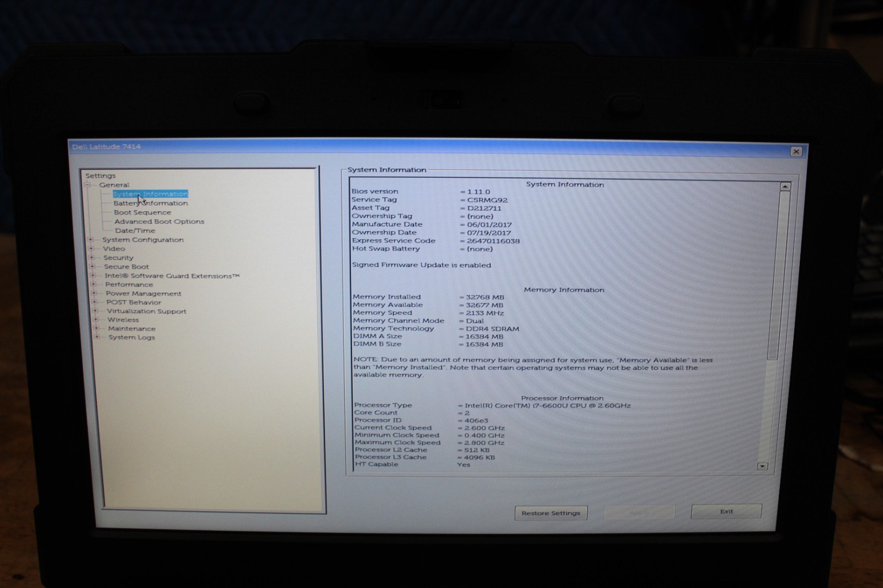The width and height of the screenshot is (883, 588).
Task: Click the System Information scrollbar thumb
Action: [x=778, y=276]
